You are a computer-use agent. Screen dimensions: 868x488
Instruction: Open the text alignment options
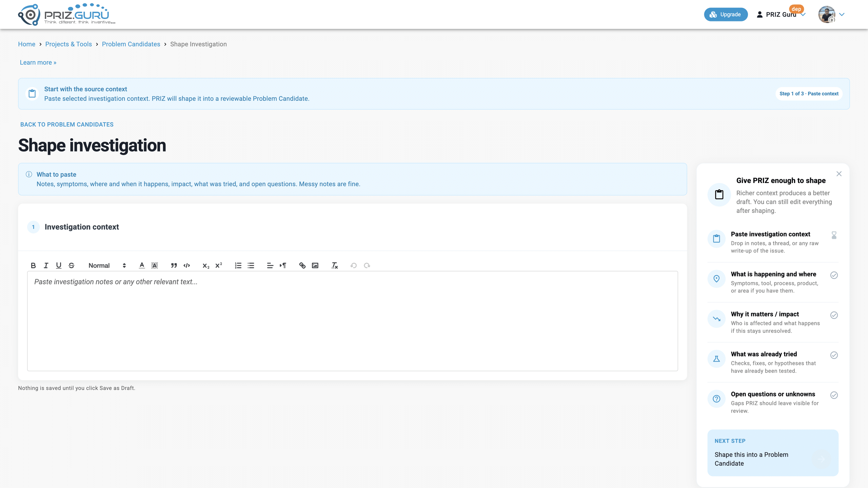pos(270,265)
